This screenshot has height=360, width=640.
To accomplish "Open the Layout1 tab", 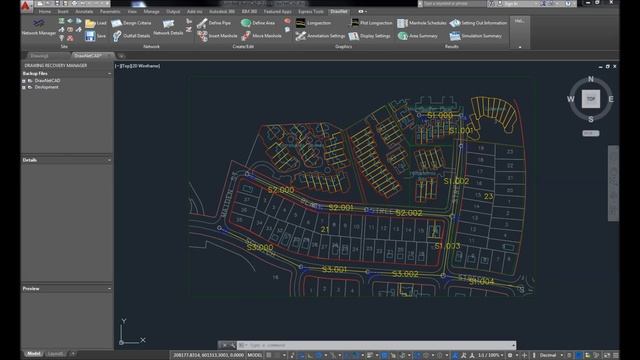I will (55, 354).
